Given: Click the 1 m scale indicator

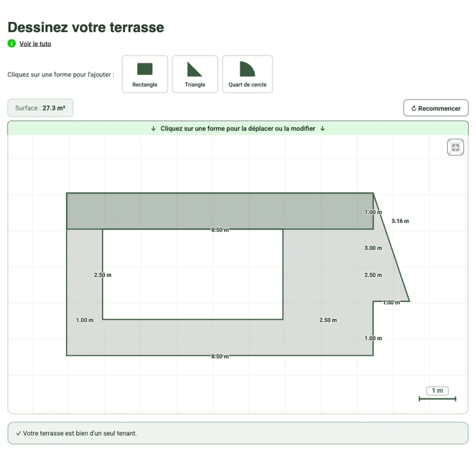Looking at the screenshot, I should click(437, 391).
